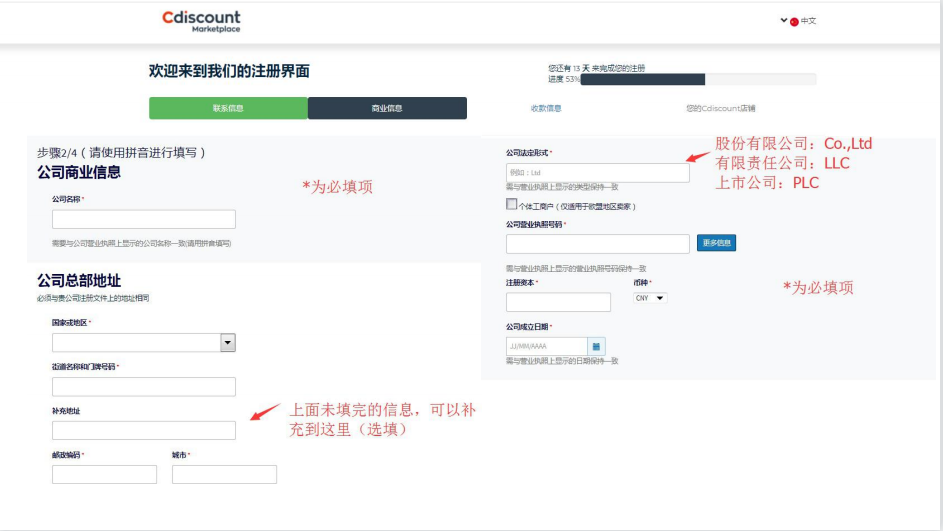This screenshot has width=943, height=531.
Task: Go to the 收款信息 step
Action: pyautogui.click(x=546, y=108)
